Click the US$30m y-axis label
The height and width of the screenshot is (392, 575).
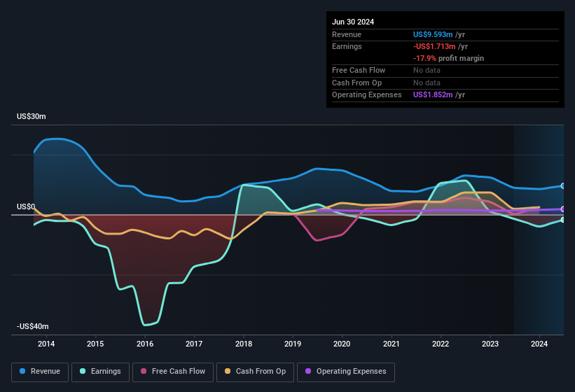(32, 116)
